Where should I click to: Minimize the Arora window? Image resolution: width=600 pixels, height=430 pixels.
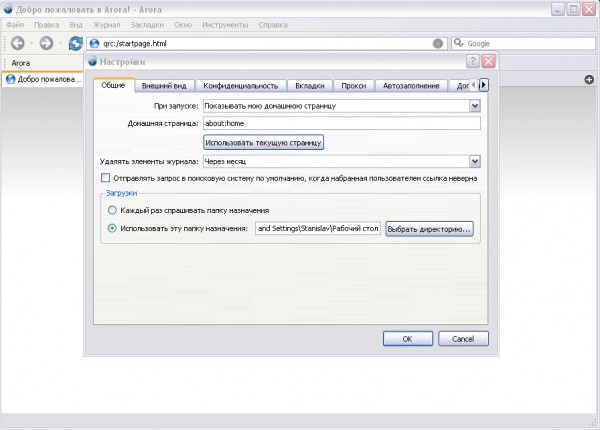coord(558,9)
